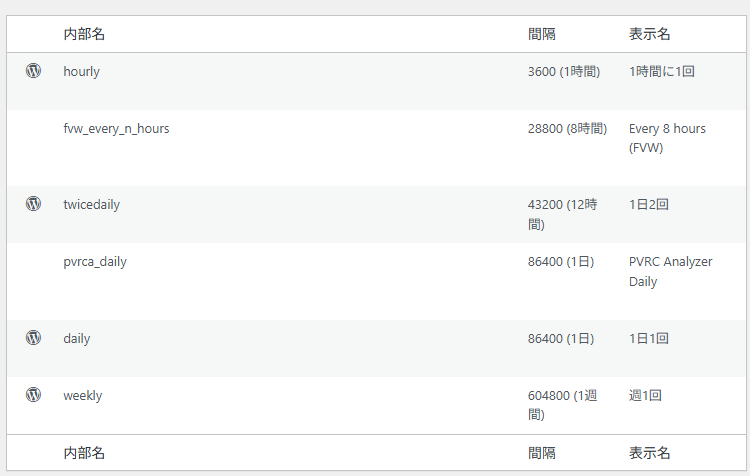Screen dimensions: 750x476
Task: Click the daily internal name
Action: 76,339
